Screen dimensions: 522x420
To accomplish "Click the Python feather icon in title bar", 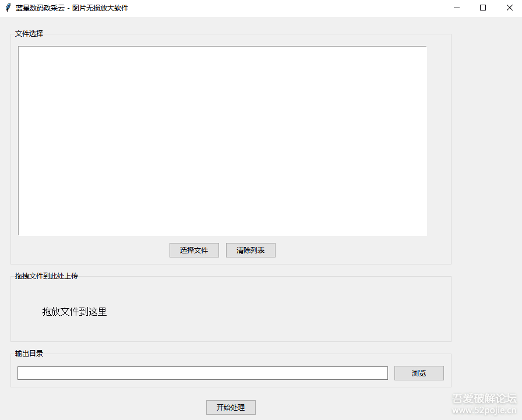I will 8,8.
